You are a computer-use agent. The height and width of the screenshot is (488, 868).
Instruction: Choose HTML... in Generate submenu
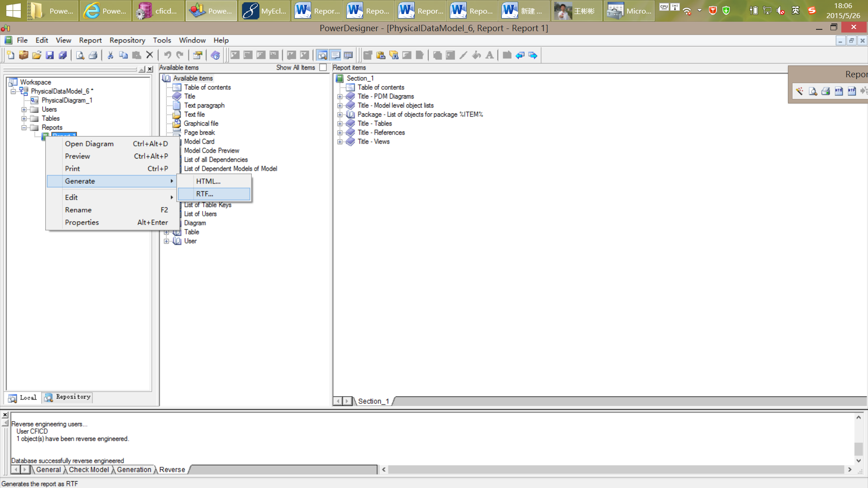[x=214, y=181]
